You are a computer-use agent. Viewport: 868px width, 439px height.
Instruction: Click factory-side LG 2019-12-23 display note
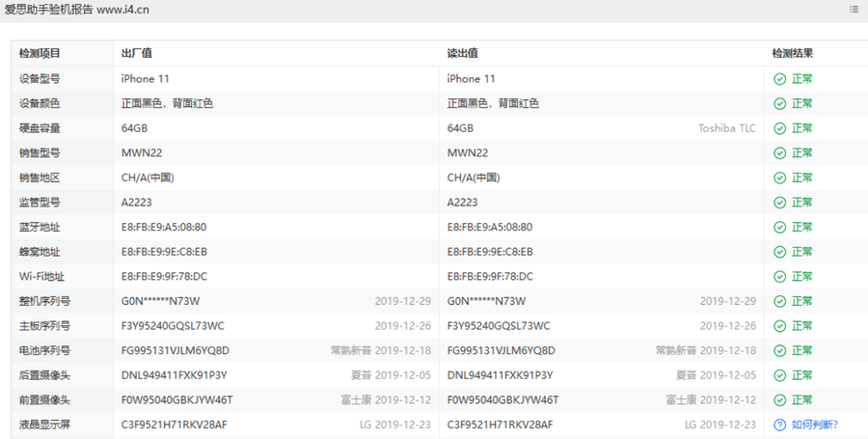click(x=395, y=425)
